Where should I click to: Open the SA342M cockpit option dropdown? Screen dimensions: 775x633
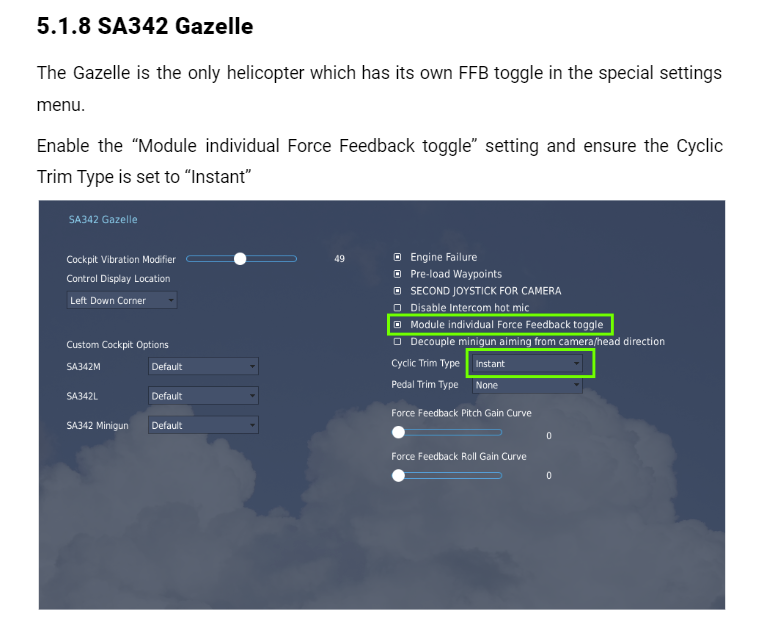[x=203, y=367]
